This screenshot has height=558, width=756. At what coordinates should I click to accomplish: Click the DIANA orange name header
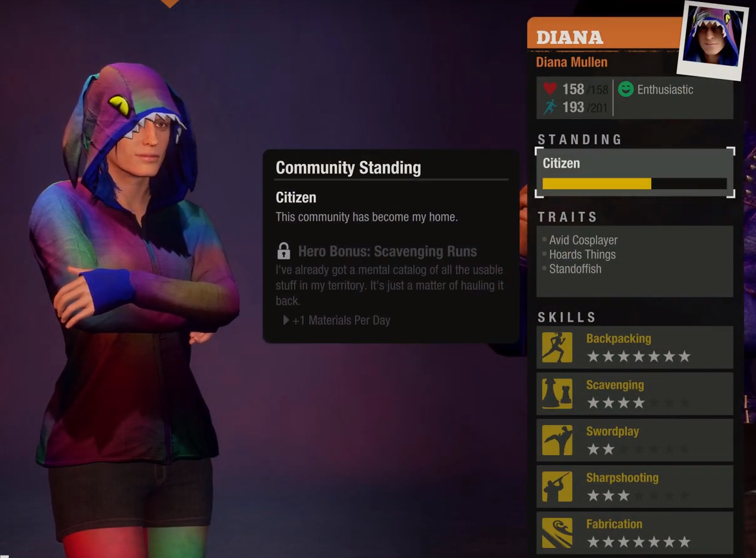(x=570, y=37)
